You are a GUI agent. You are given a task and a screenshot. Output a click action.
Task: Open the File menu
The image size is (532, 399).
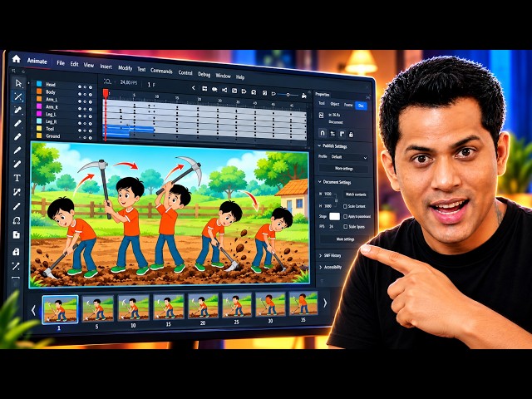[61, 63]
